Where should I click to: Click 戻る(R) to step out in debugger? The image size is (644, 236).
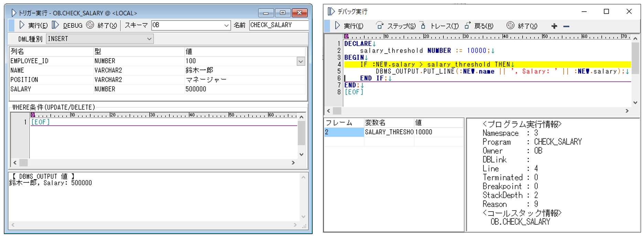click(479, 26)
